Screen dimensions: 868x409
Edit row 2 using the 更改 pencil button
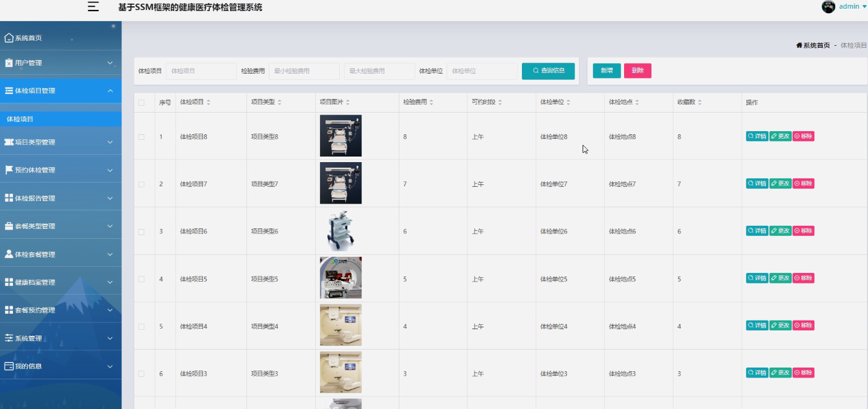[780, 183]
